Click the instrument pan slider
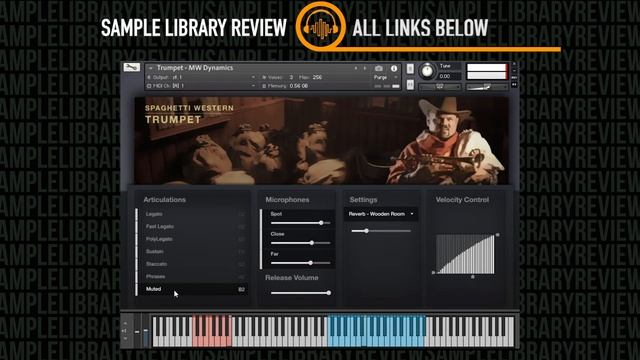The image size is (640, 360). 440,87
